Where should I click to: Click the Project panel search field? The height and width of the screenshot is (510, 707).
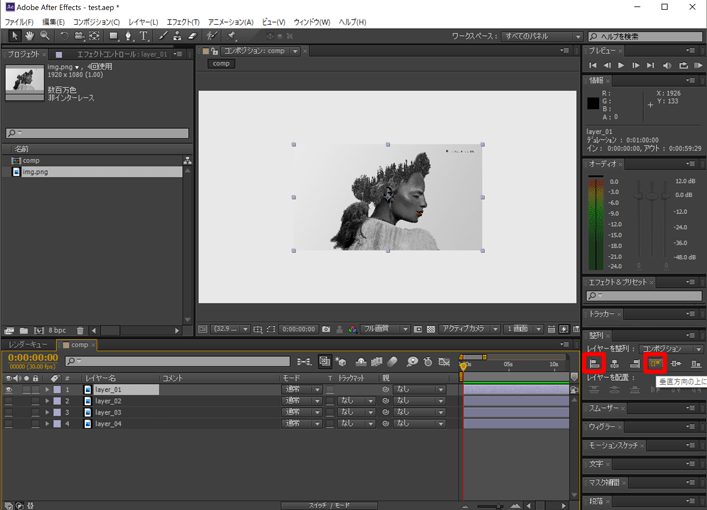tap(97, 133)
